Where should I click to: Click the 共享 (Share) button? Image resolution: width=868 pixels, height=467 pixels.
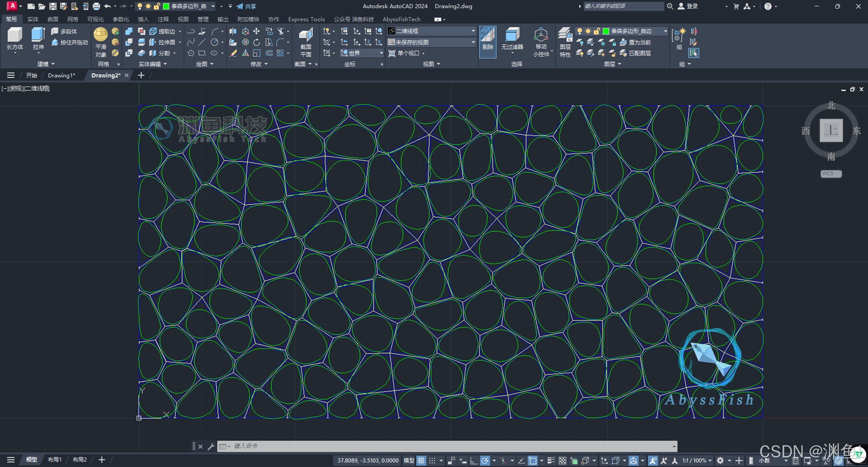tap(247, 7)
